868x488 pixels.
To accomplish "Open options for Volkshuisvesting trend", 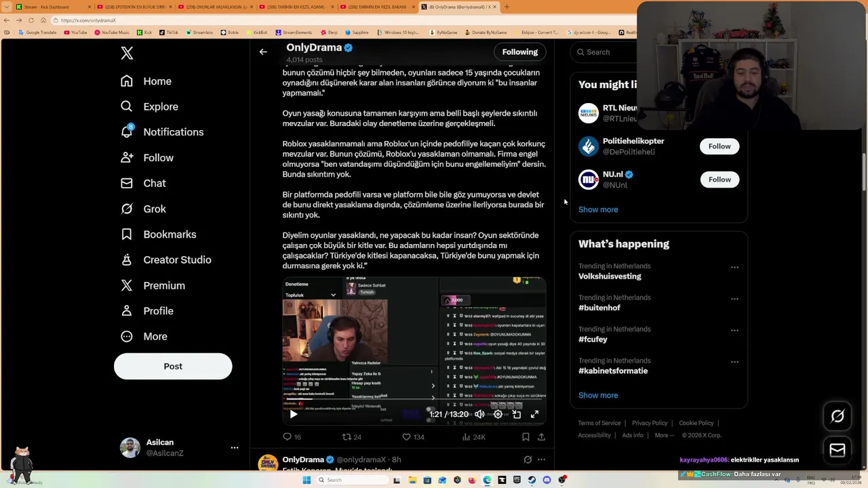I will coord(734,268).
